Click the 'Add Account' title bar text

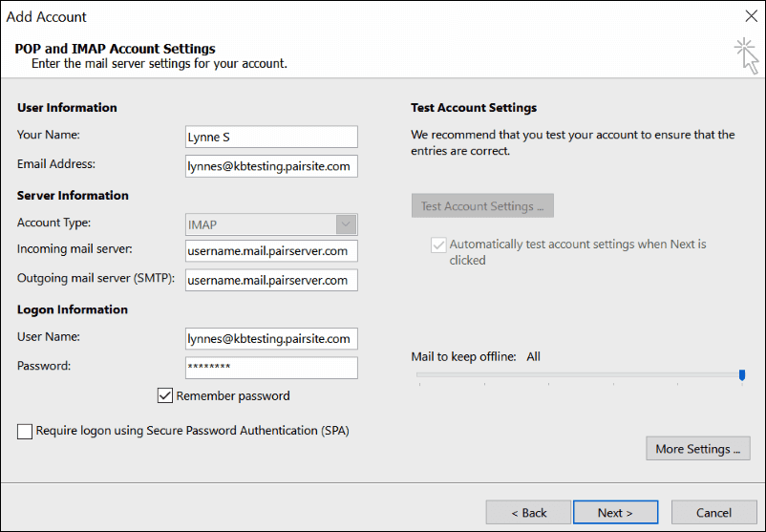pyautogui.click(x=47, y=16)
